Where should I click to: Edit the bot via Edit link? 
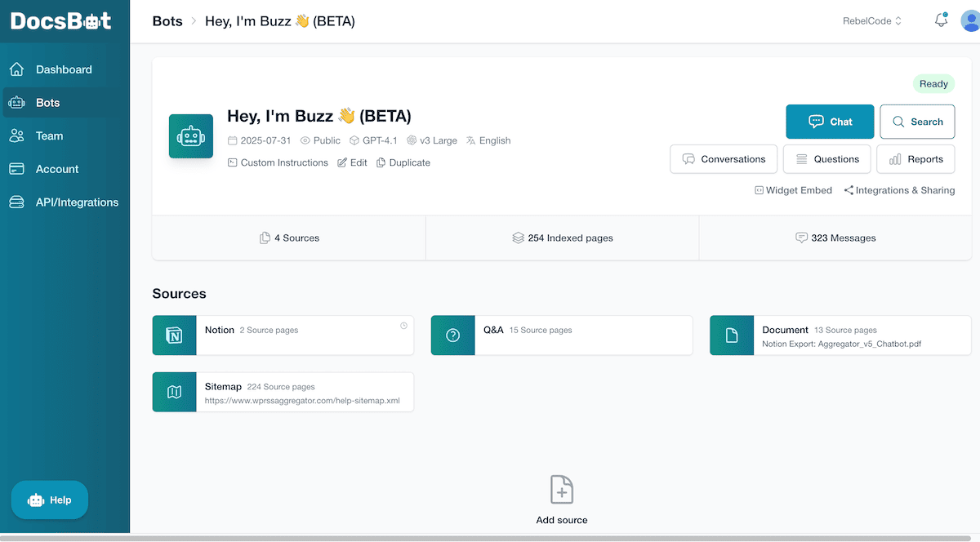coord(352,162)
